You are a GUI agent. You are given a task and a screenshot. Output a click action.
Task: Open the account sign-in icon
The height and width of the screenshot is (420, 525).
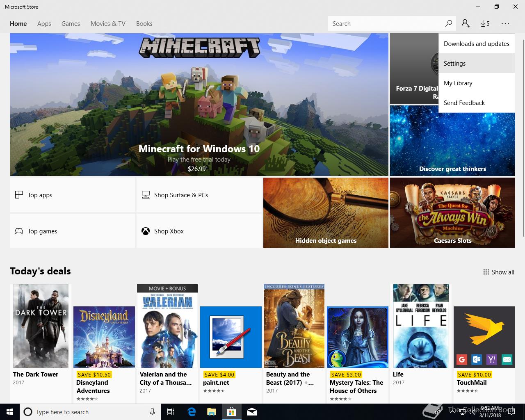(466, 23)
